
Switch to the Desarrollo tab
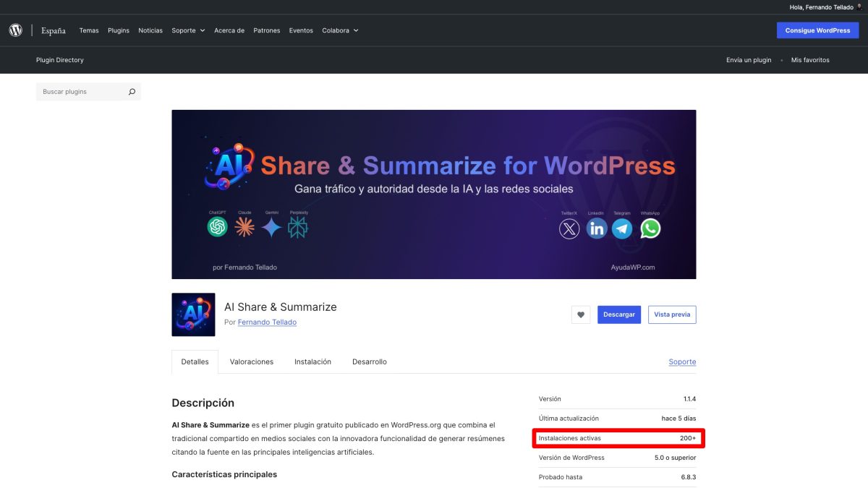pyautogui.click(x=369, y=361)
